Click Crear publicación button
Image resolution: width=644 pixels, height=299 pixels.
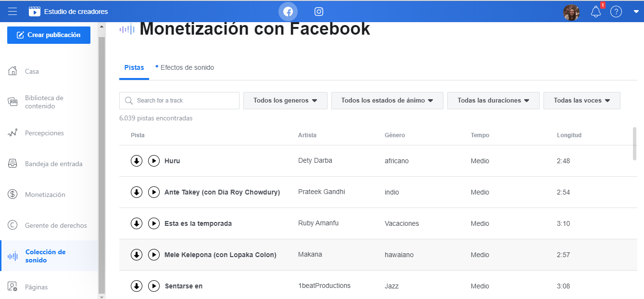pos(49,35)
